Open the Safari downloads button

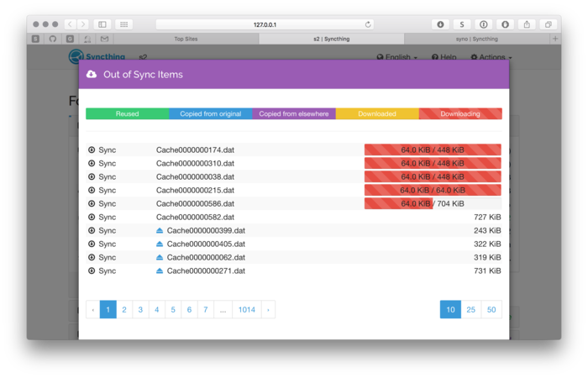click(440, 24)
